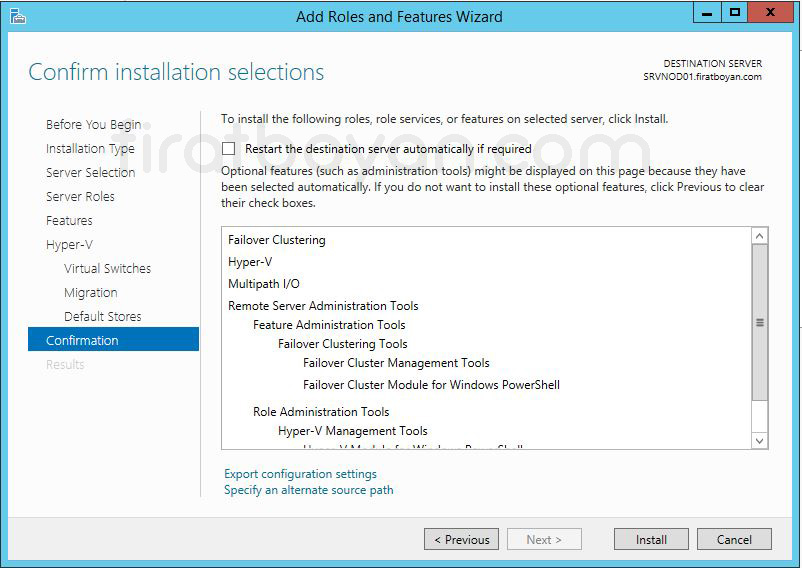The width and height of the screenshot is (802, 568).
Task: Click the scrollbar thumb of the selections list
Action: (760, 322)
